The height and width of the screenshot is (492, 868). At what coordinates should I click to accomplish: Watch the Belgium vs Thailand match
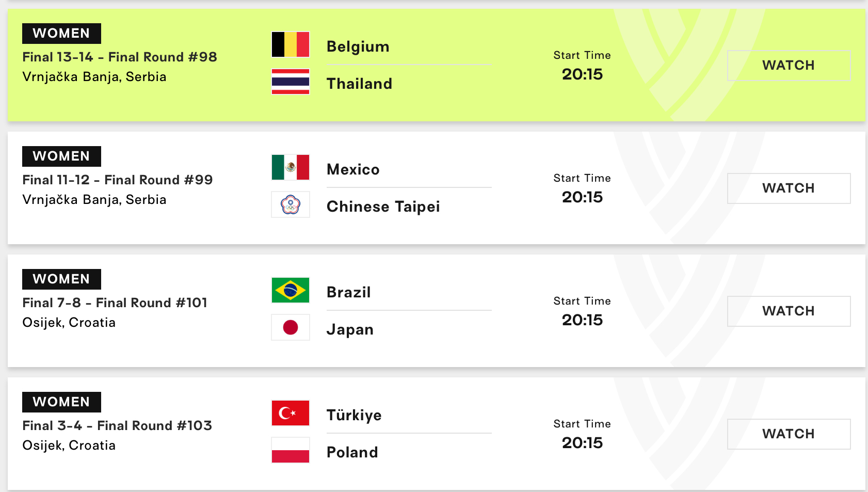coord(789,66)
